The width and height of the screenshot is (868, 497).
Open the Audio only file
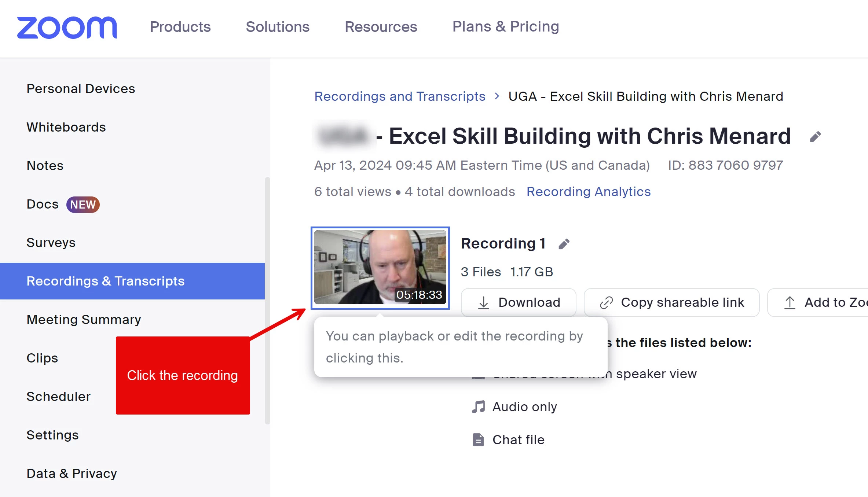click(x=524, y=407)
